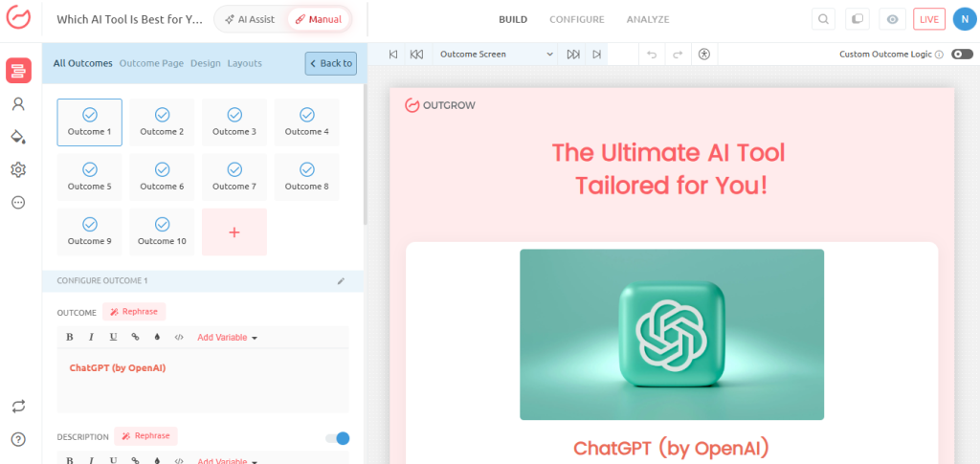Open Add Variable dropdown in Outcome editor
Image resolution: width=980 pixels, height=464 pixels.
point(228,337)
